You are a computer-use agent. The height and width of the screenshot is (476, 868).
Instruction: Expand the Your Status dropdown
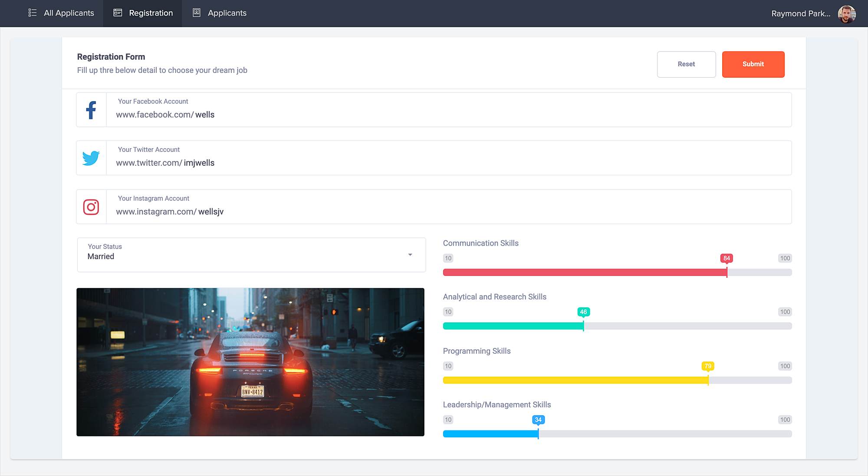(x=409, y=255)
